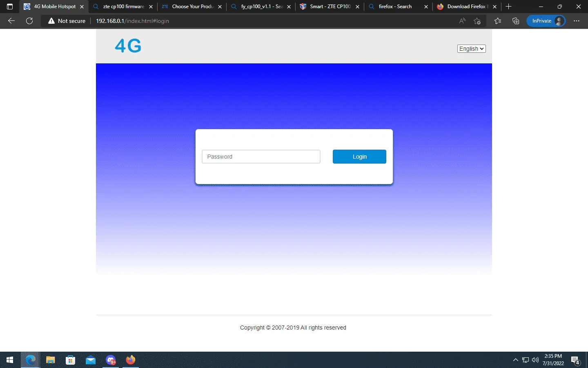
Task: Open the Read aloud icon in address bar
Action: [x=462, y=21]
